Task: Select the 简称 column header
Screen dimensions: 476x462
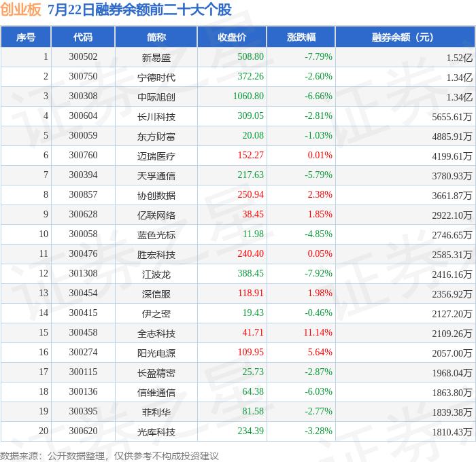Action: (x=156, y=37)
